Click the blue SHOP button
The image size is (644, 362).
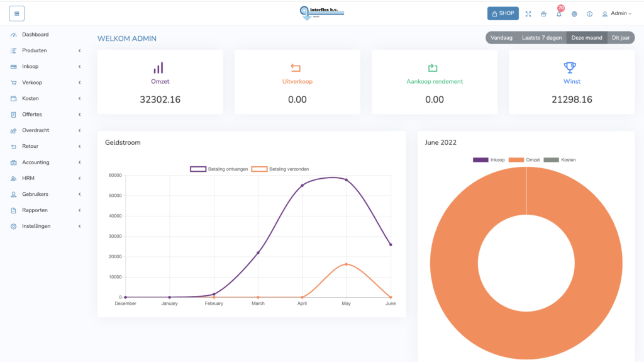[x=502, y=14]
